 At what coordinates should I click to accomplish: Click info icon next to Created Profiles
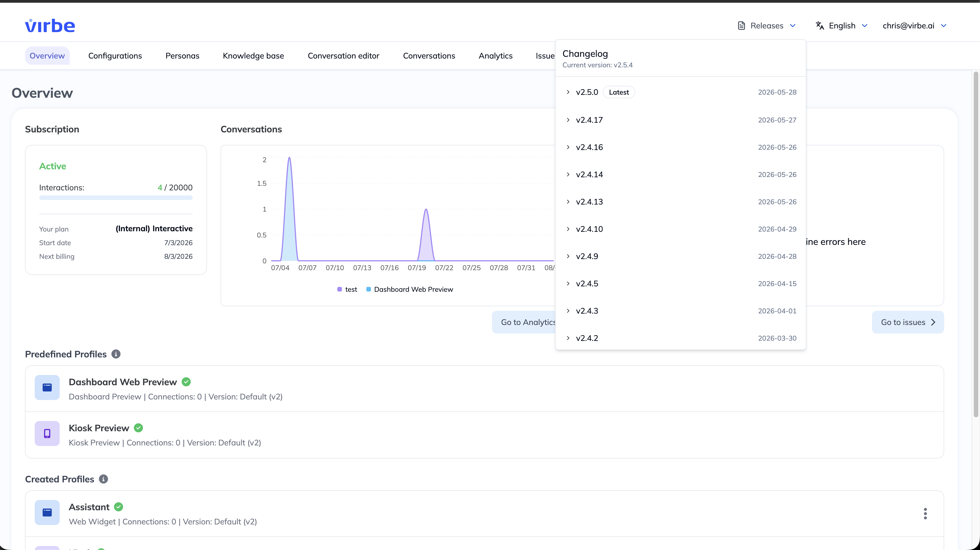103,479
